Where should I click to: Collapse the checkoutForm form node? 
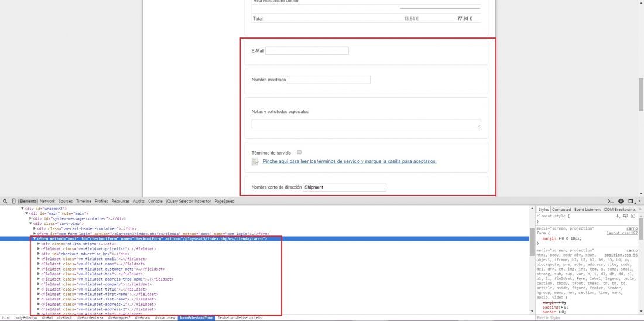tap(35, 239)
